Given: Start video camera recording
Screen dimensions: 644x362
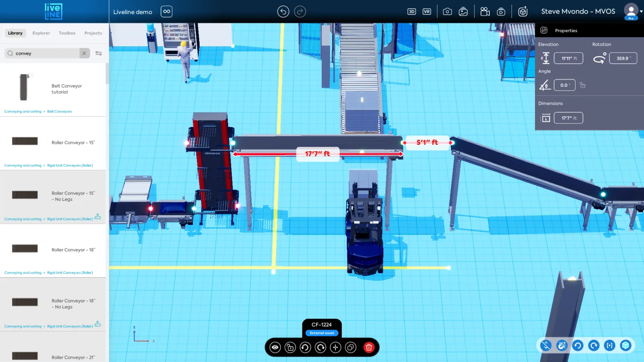Looking at the screenshot, I should (x=485, y=12).
